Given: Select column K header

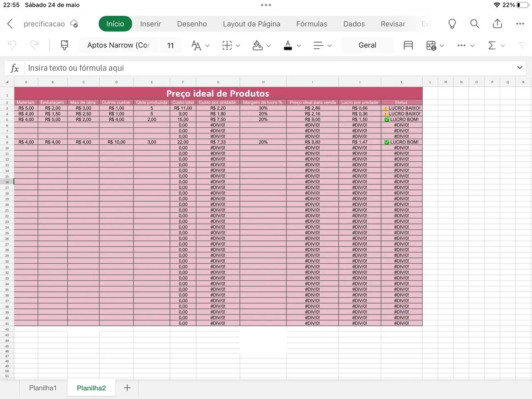Looking at the screenshot, I should pos(401,82).
